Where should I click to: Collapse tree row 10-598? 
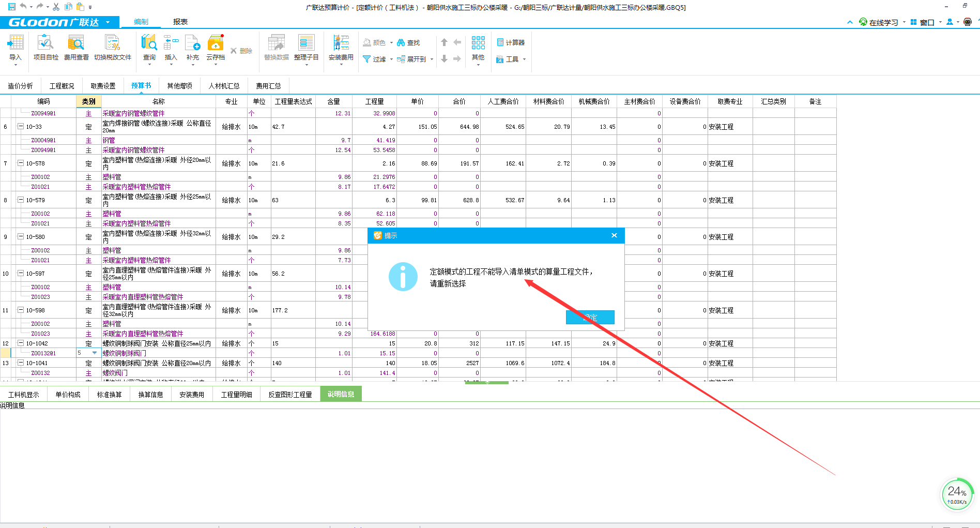coord(21,310)
